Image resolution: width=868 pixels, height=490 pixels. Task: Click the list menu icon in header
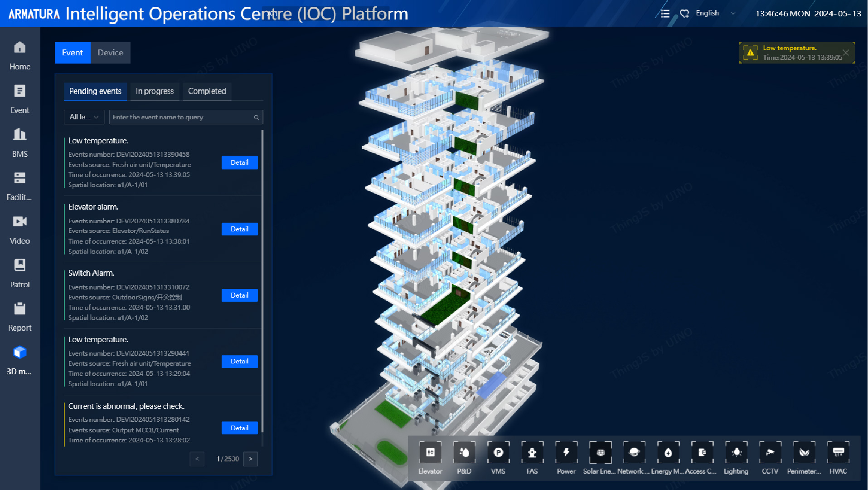[x=665, y=14]
